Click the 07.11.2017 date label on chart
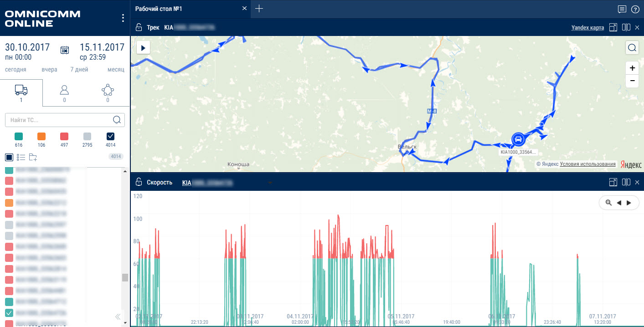 tap(603, 316)
